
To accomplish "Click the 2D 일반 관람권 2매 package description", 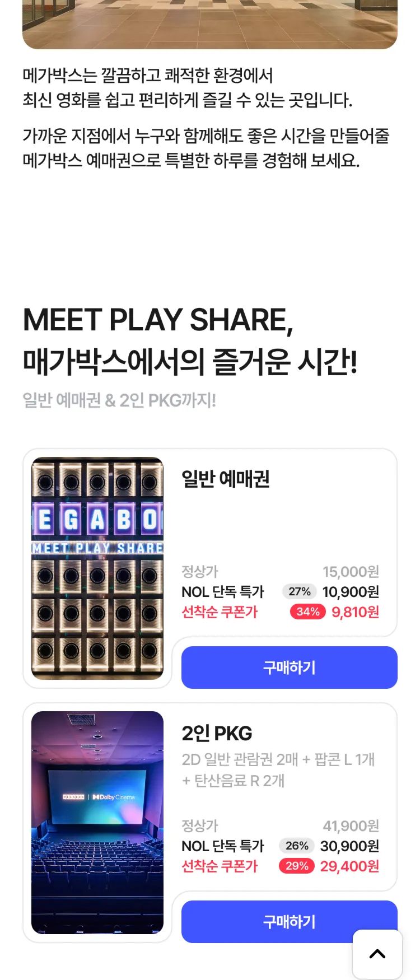I will [278, 770].
